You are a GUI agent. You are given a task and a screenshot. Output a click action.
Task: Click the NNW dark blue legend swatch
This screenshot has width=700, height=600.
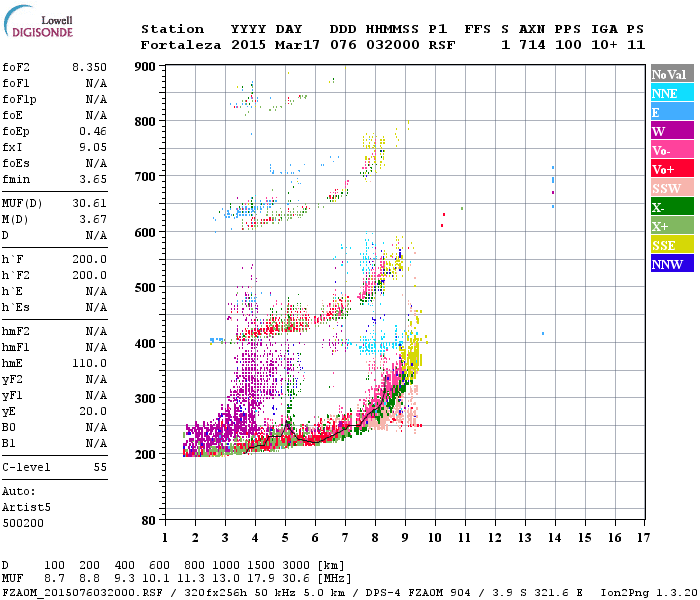(672, 263)
